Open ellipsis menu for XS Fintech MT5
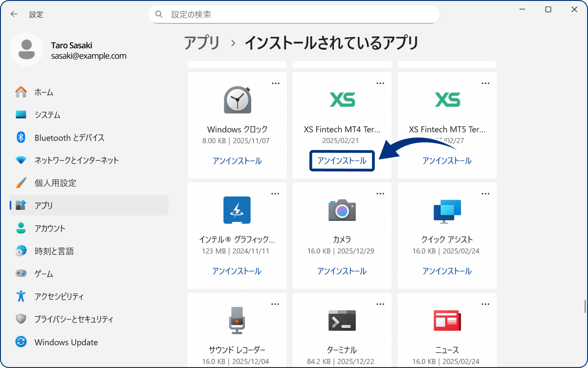The height and width of the screenshot is (368, 588). coord(485,83)
